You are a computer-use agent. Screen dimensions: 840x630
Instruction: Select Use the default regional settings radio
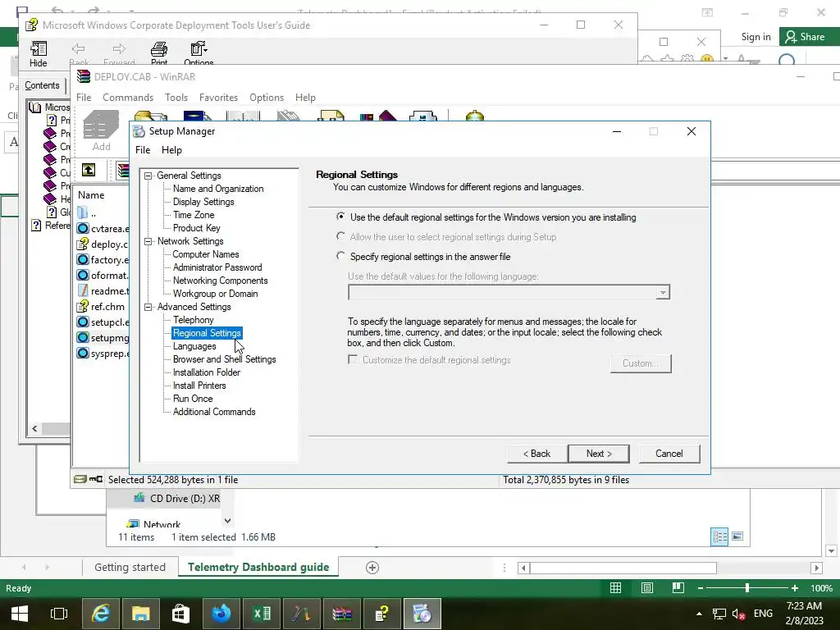pyautogui.click(x=340, y=217)
